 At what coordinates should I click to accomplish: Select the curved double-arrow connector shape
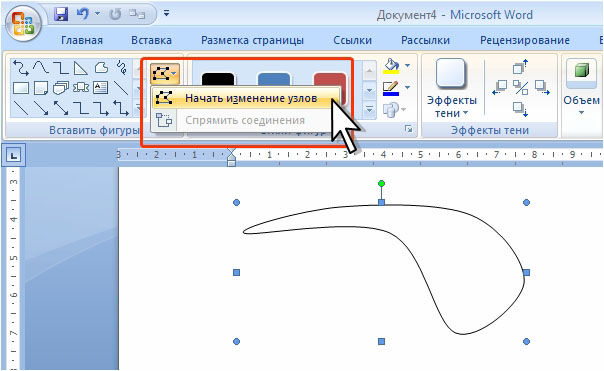[20, 68]
